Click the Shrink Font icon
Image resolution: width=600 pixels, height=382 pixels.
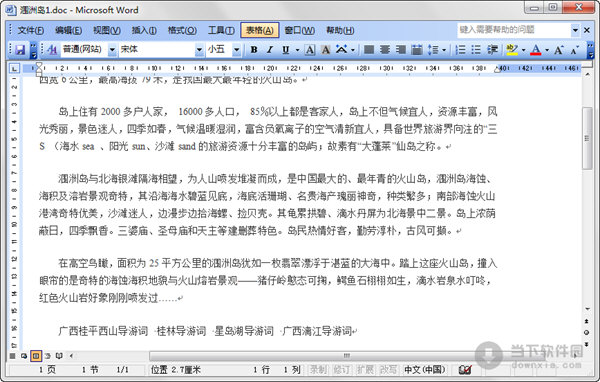tap(574, 49)
